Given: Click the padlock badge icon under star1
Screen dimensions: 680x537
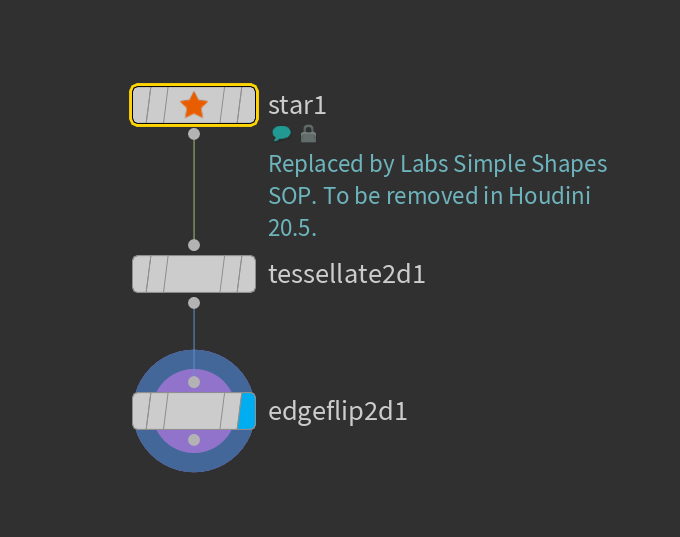Looking at the screenshot, I should point(309,133).
